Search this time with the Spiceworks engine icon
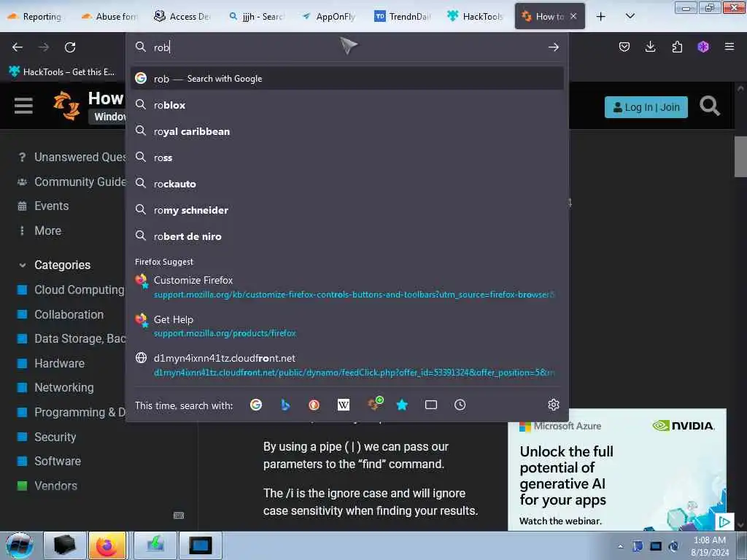 coord(374,404)
